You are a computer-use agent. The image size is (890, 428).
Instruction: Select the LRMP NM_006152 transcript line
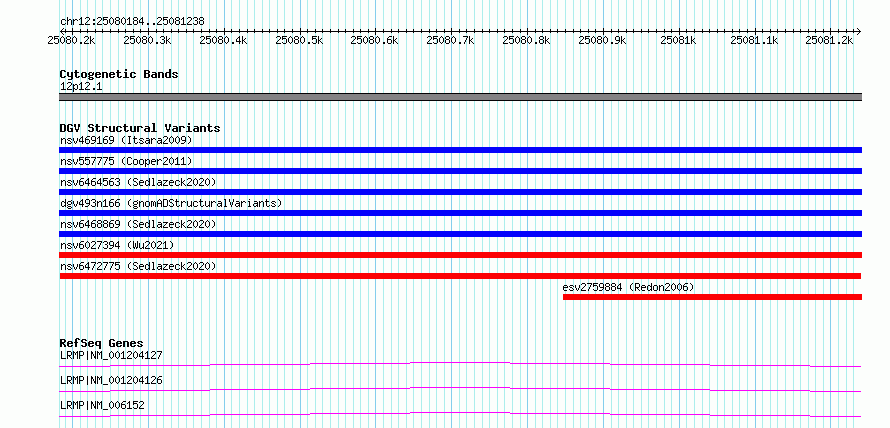tap(460, 414)
